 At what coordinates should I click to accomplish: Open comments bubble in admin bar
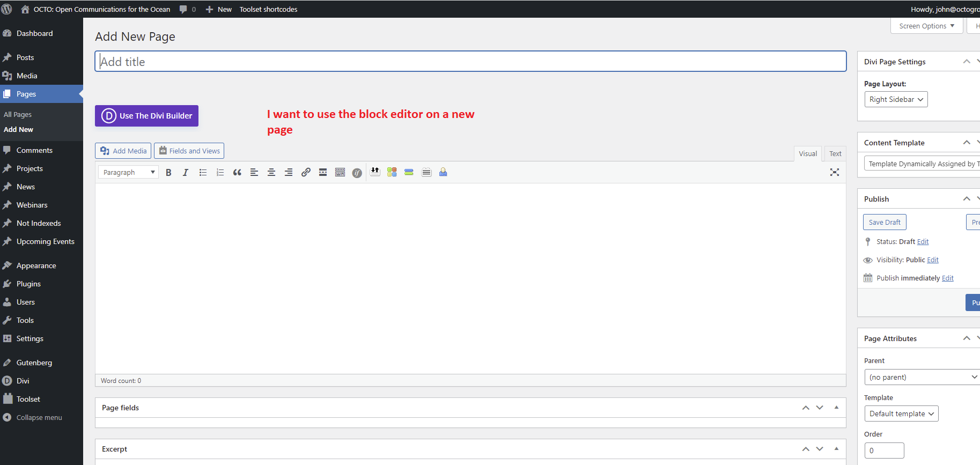(x=188, y=9)
